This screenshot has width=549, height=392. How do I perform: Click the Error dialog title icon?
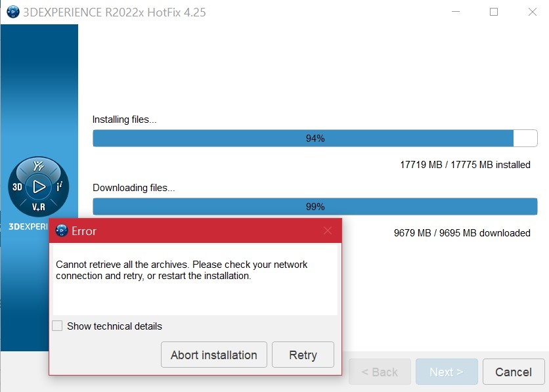tap(62, 230)
